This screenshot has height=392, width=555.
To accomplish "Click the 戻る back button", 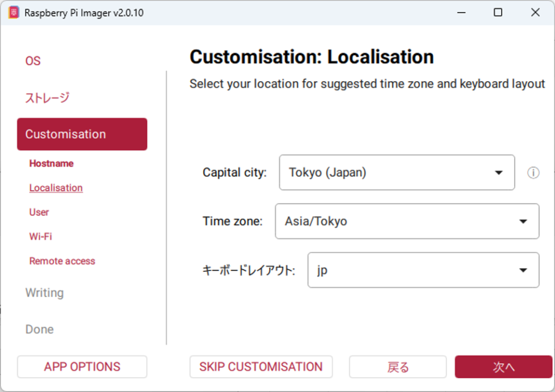I will coord(398,367).
